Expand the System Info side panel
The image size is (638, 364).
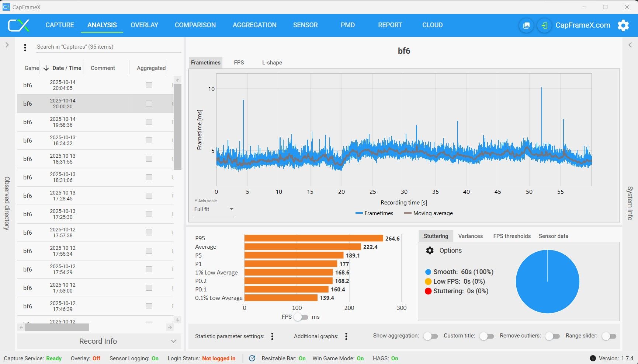(x=630, y=45)
